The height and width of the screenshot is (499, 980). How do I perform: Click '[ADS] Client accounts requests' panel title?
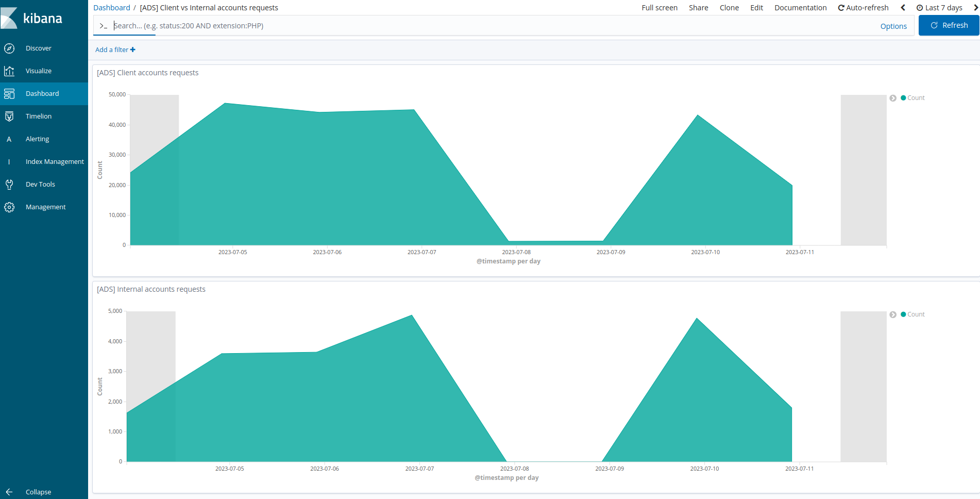[x=147, y=73]
